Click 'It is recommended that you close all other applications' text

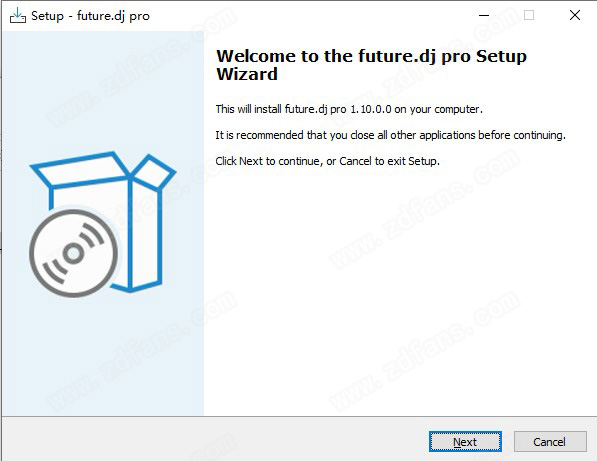[x=346, y=135]
